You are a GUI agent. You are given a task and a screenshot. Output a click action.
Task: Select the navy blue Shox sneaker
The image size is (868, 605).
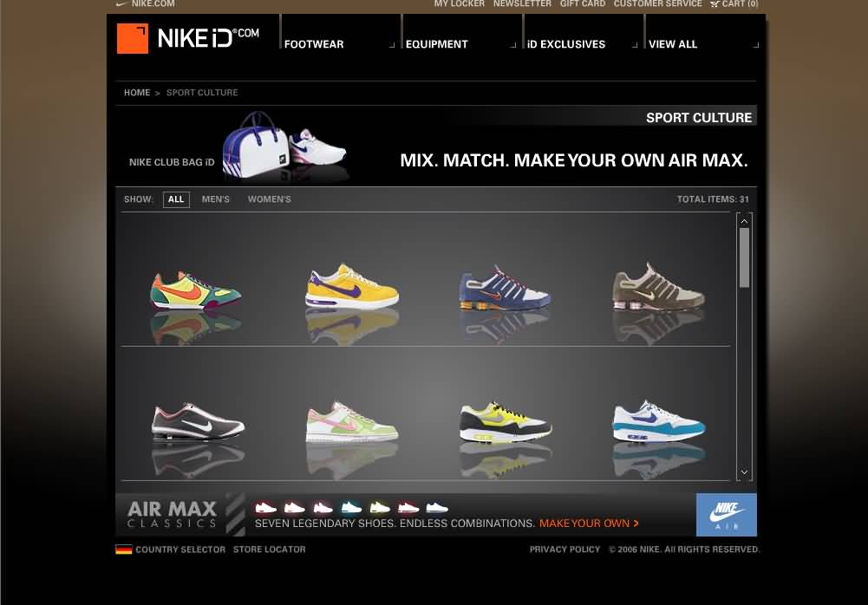point(505,289)
